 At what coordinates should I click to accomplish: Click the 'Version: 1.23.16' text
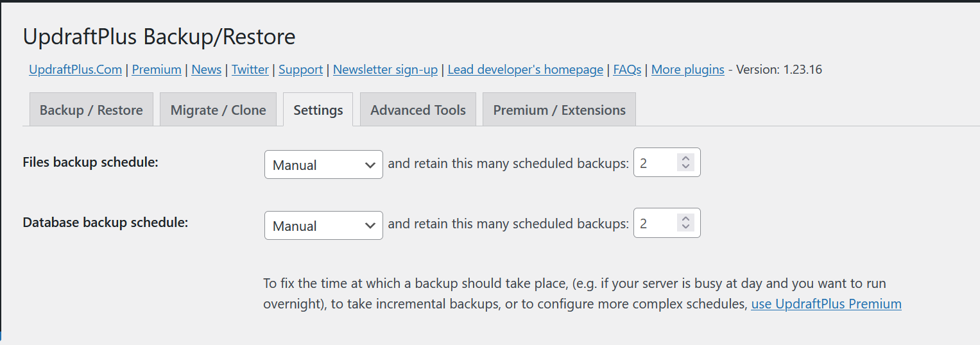tap(779, 69)
